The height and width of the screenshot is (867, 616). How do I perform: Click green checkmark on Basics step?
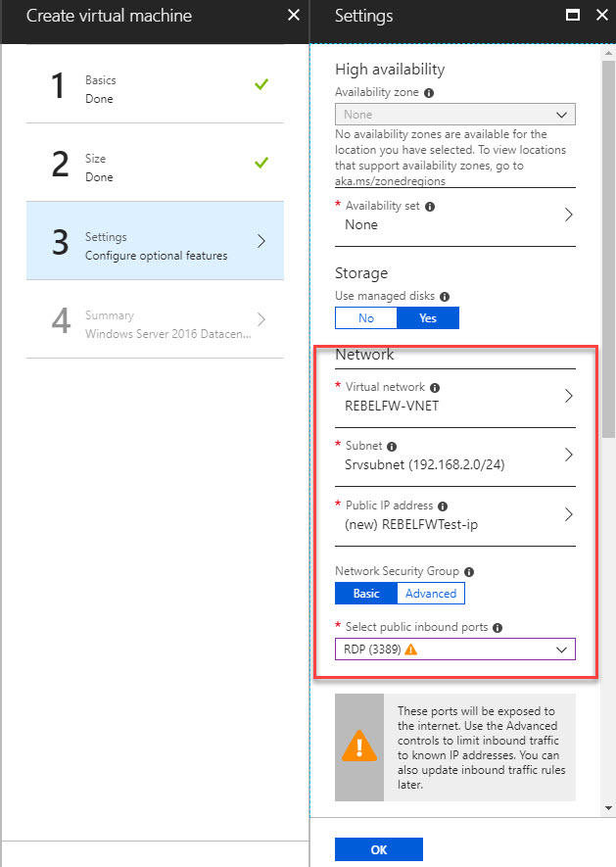pos(261,84)
